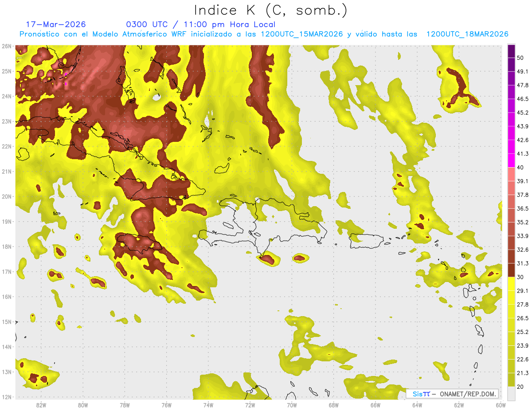The height and width of the screenshot is (411, 532).
Task: Click the colorbar value "47.8"
Action: tap(523, 85)
